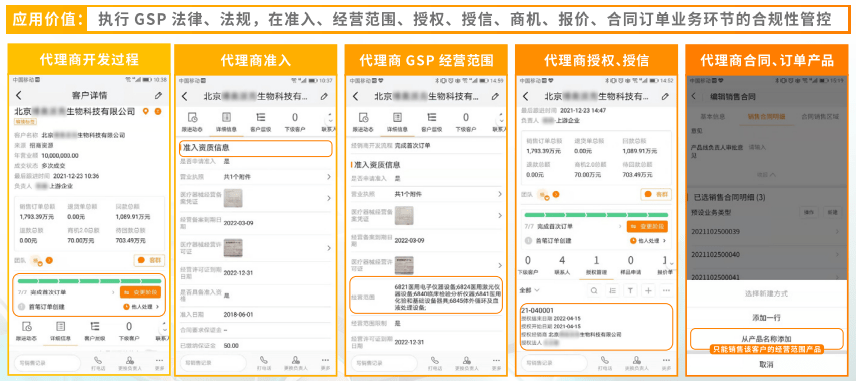Tap orange location pin beside company name

tap(146, 111)
